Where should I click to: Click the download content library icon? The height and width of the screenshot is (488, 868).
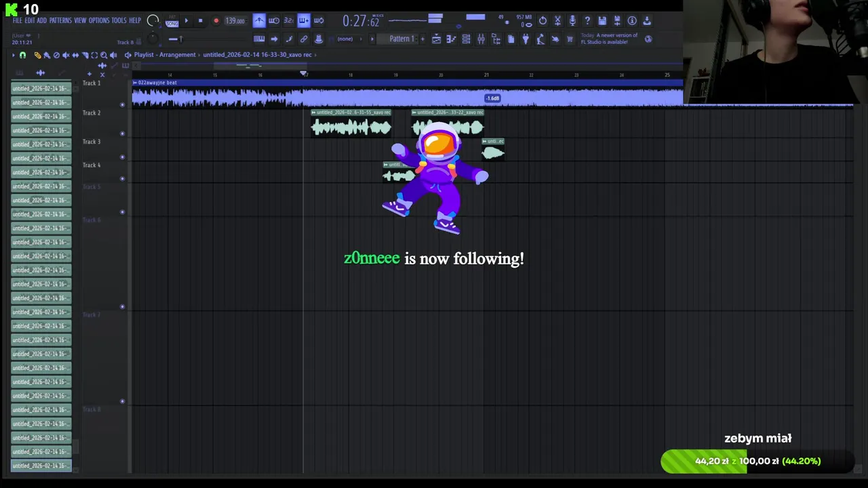647,21
